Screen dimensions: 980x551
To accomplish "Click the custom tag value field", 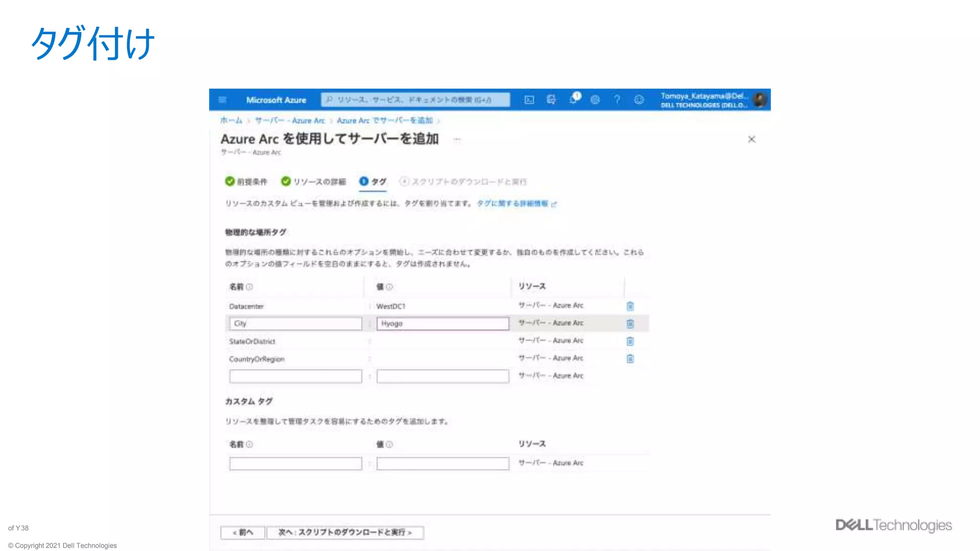I will pos(443,463).
